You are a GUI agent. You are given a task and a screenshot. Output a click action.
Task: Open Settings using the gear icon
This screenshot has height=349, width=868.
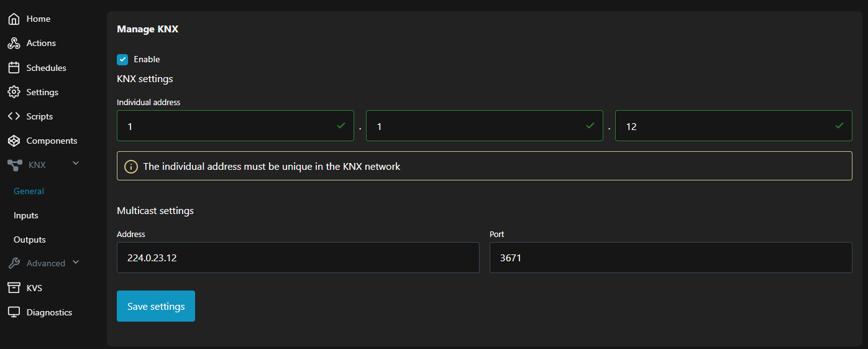point(14,92)
